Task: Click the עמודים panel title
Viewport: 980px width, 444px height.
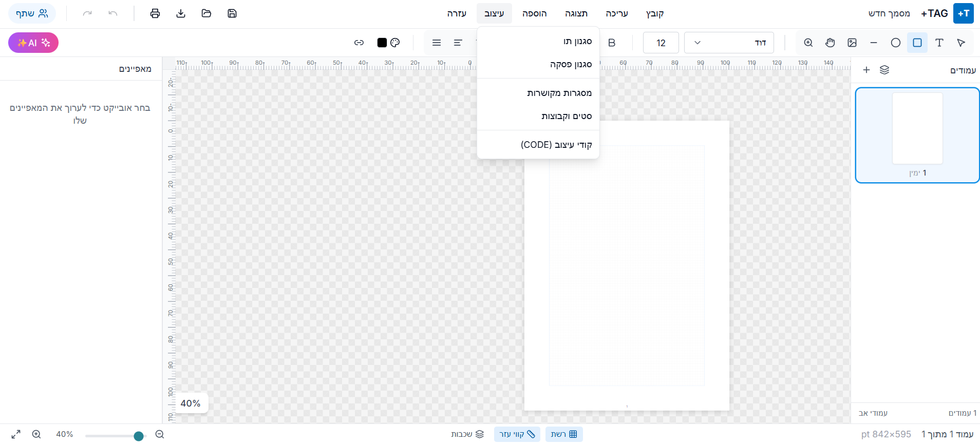Action: coord(963,70)
